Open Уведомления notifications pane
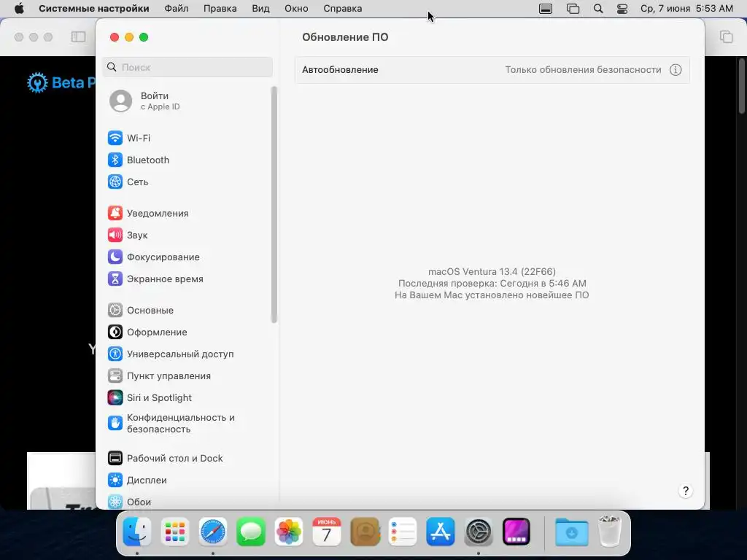 147,214
